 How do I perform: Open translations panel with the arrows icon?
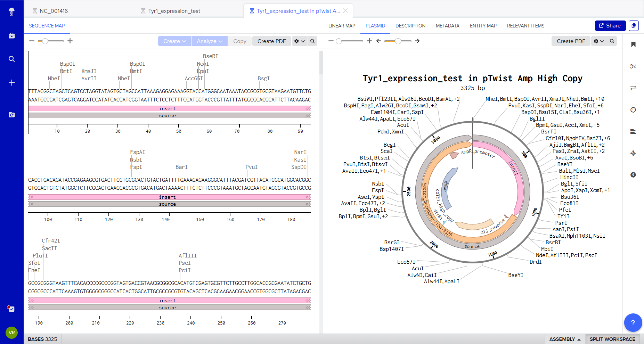click(633, 88)
